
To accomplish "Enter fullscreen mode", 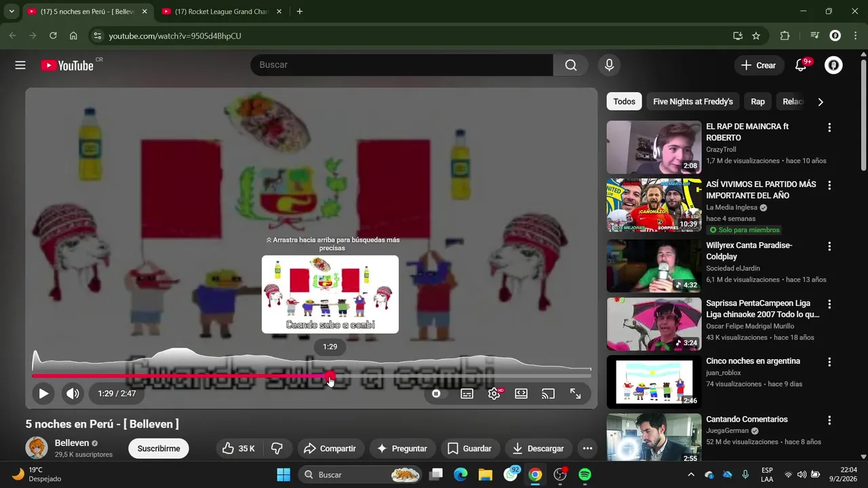I will tap(575, 393).
